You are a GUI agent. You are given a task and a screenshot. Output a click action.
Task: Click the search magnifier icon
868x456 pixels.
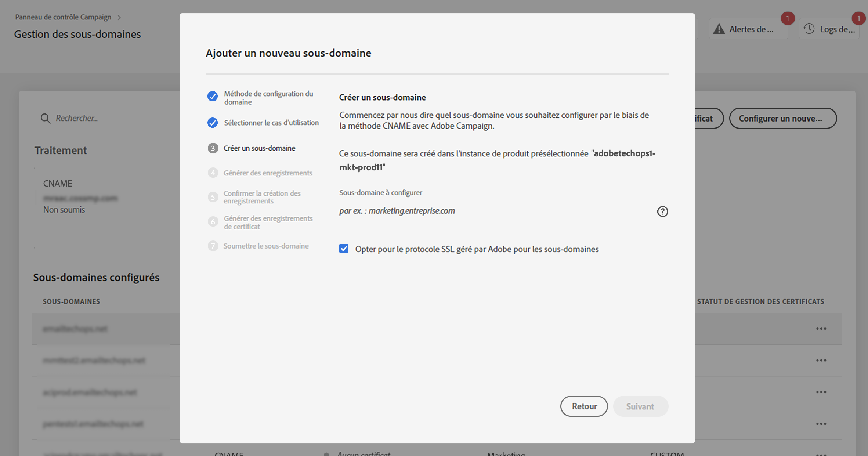46,118
